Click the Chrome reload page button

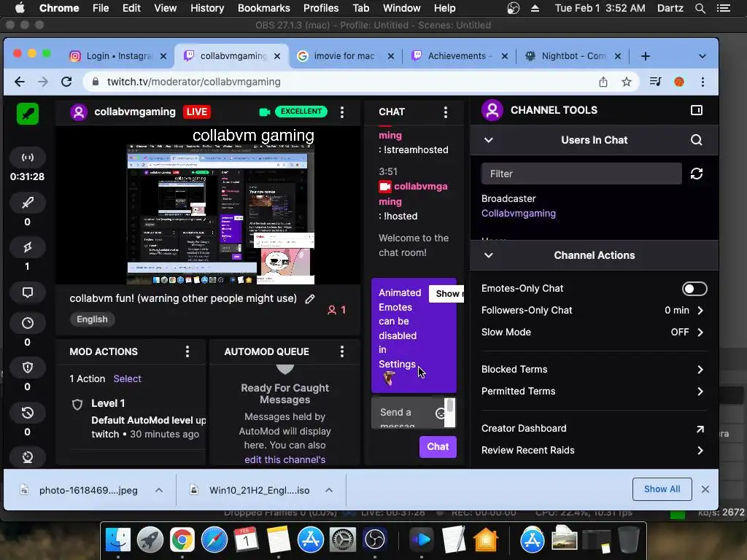tap(66, 82)
